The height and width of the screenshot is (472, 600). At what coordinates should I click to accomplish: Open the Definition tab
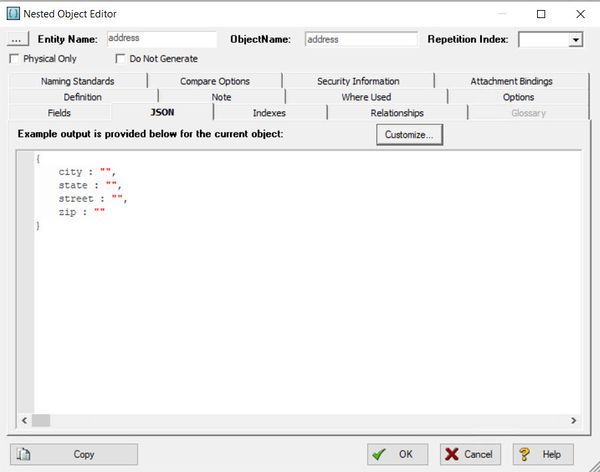pos(83,97)
